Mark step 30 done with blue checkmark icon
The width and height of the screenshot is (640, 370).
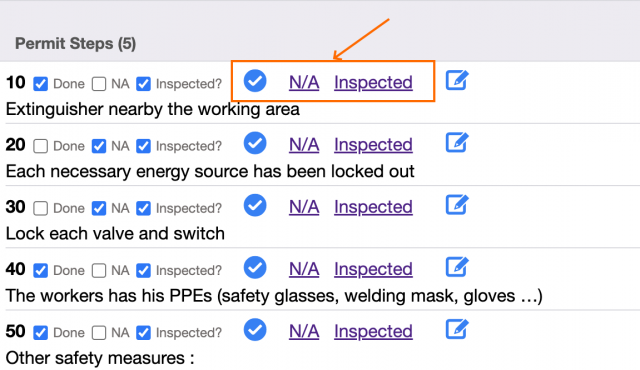pyautogui.click(x=255, y=205)
